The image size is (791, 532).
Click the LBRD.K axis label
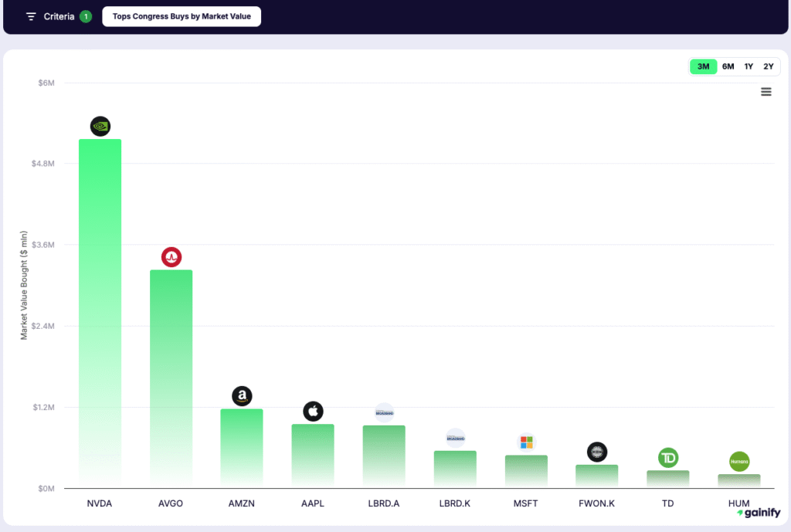(455, 503)
